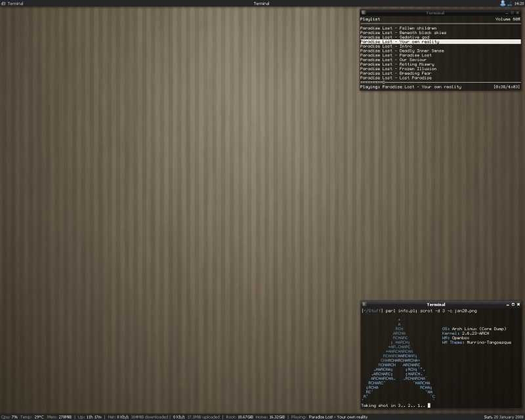Viewport: 525px width, 420px height.
Task: Click the clock in the top-right panel
Action: [x=519, y=3]
